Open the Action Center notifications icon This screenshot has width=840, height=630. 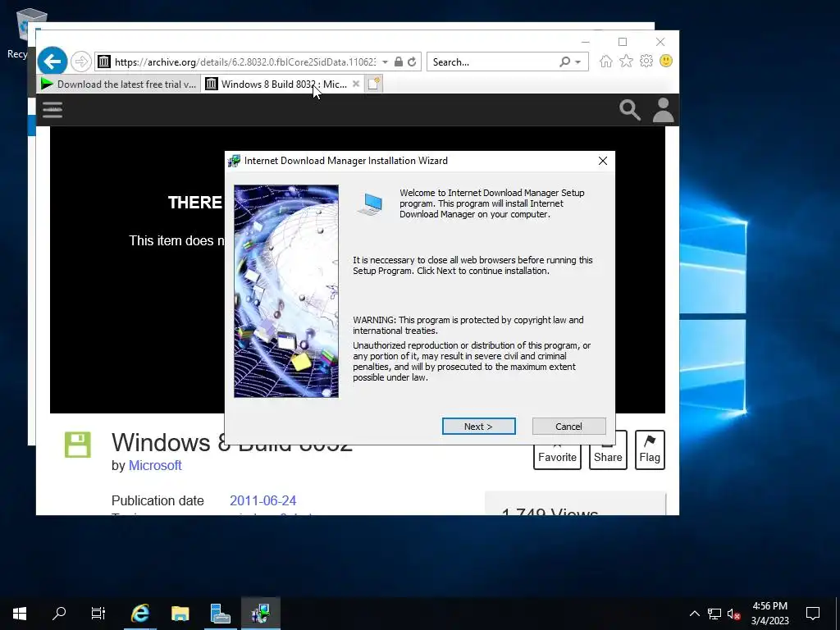(x=813, y=614)
